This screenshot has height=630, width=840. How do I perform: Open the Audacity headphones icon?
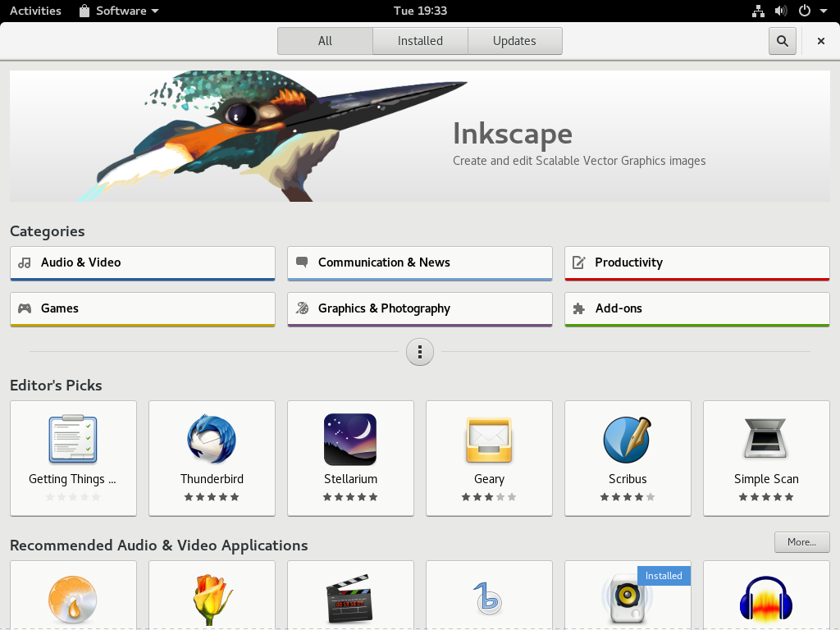[766, 600]
